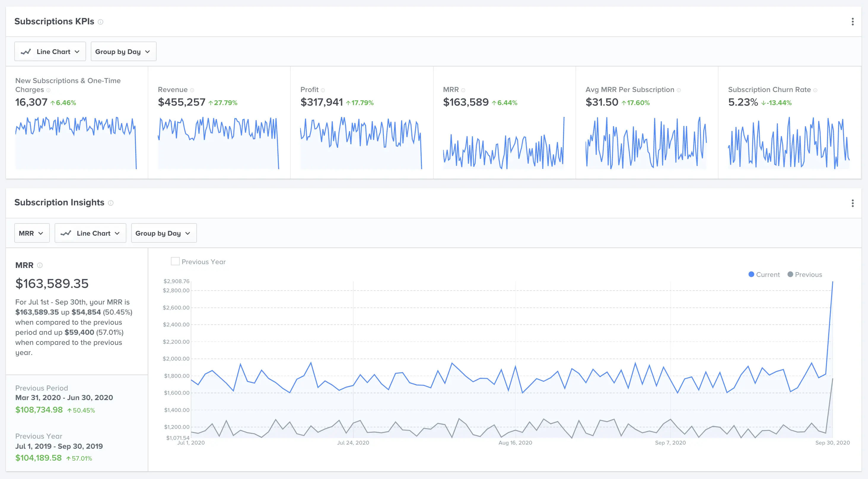Viewport: 868px width, 479px height.
Task: Open the MRR metric dropdown in Subscription Insights
Action: pyautogui.click(x=32, y=233)
